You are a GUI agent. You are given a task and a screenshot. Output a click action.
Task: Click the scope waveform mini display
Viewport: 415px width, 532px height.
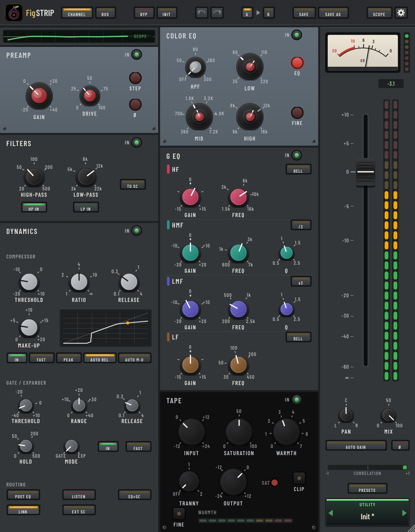pos(79,37)
